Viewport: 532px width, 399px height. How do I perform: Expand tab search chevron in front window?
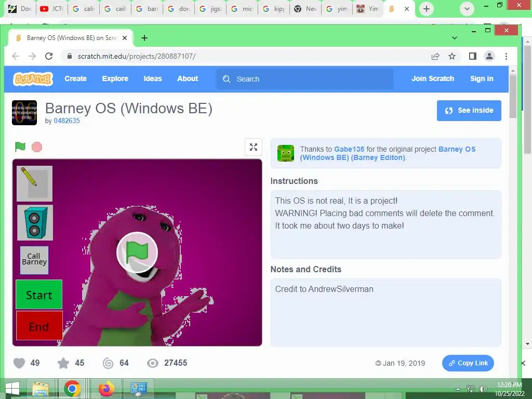click(x=455, y=38)
